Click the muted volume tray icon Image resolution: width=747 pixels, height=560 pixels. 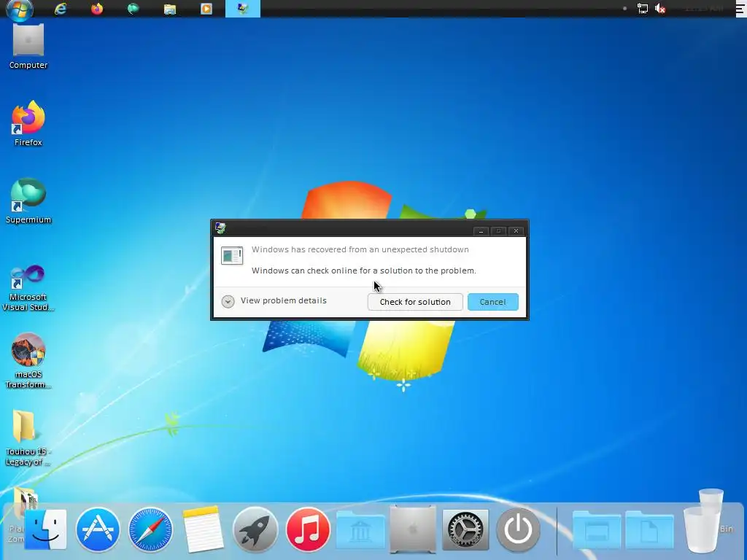pyautogui.click(x=660, y=9)
